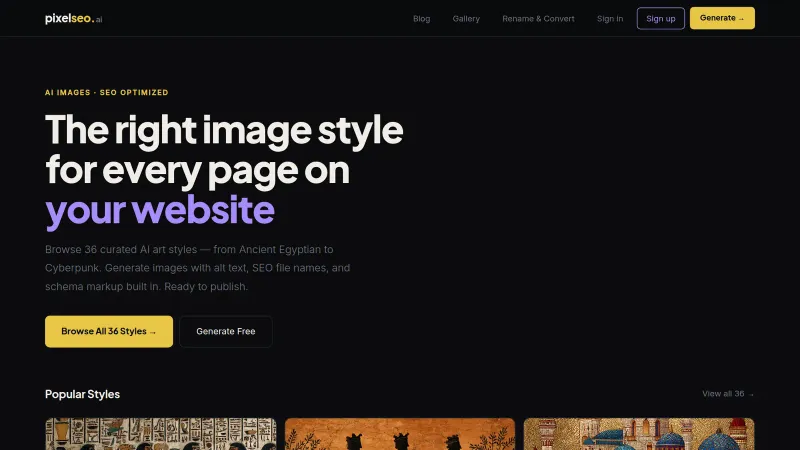The width and height of the screenshot is (800, 450).
Task: Go to the Gallery page
Action: pyautogui.click(x=466, y=18)
